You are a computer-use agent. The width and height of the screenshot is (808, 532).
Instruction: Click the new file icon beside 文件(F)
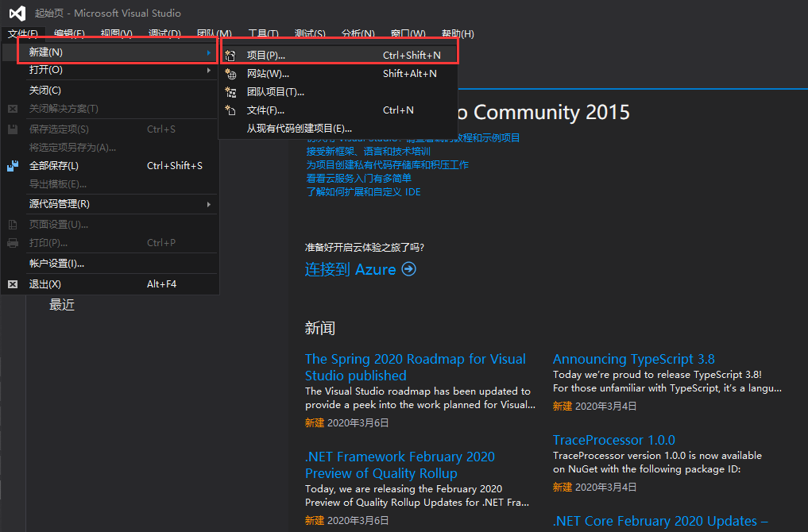point(230,110)
